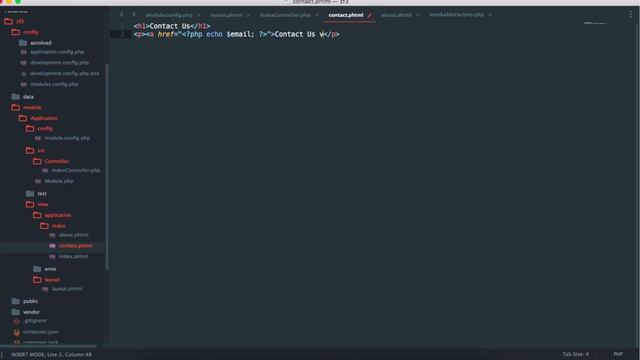Collapse the Controller folder

point(37,161)
